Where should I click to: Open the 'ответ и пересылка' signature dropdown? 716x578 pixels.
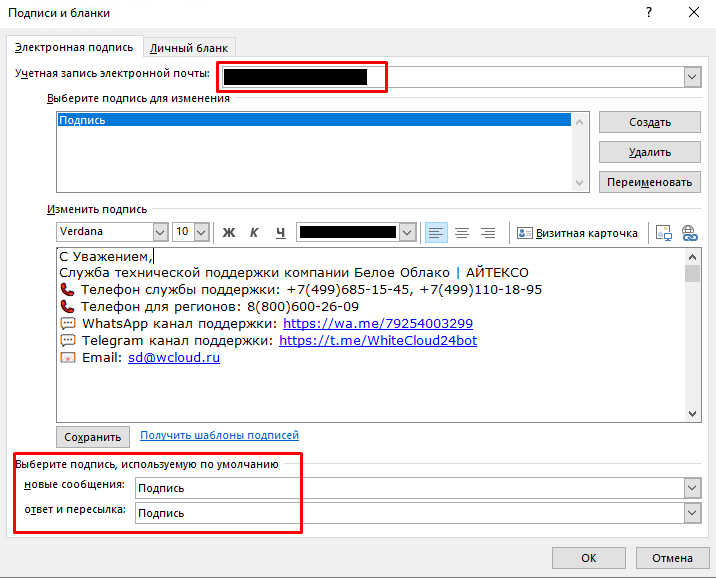pyautogui.click(x=691, y=512)
